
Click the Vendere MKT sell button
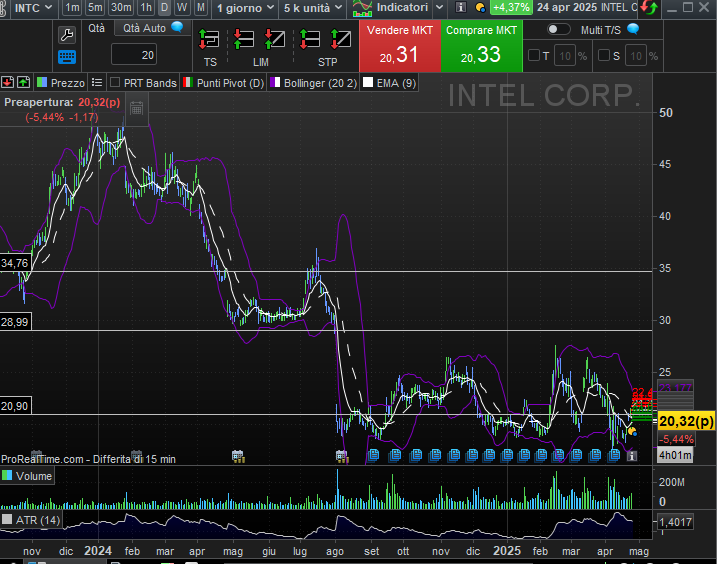(x=399, y=46)
